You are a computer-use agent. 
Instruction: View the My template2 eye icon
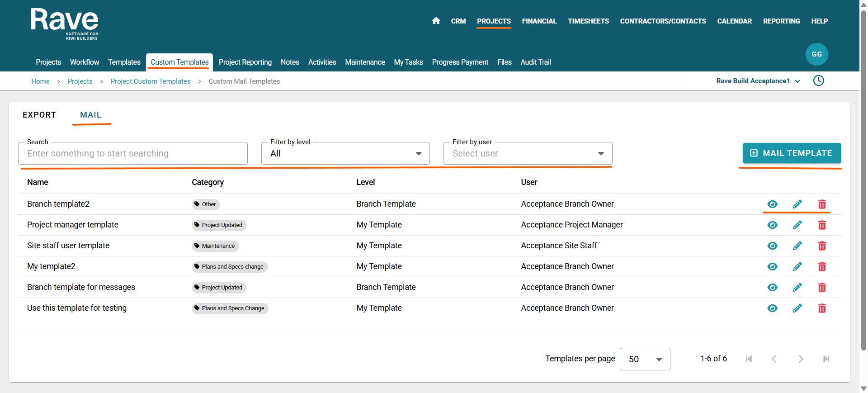pyautogui.click(x=772, y=267)
